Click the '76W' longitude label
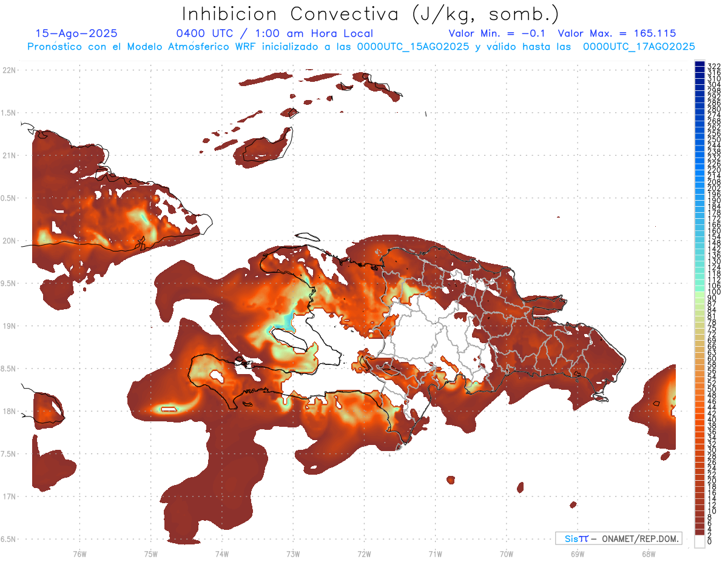Image resolution: width=728 pixels, height=562 pixels. pos(79,554)
